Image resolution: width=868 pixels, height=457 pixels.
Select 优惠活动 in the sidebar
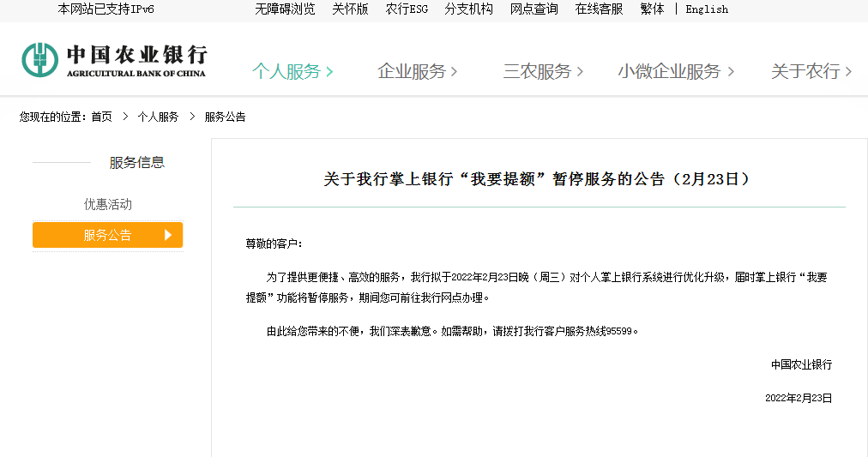108,204
